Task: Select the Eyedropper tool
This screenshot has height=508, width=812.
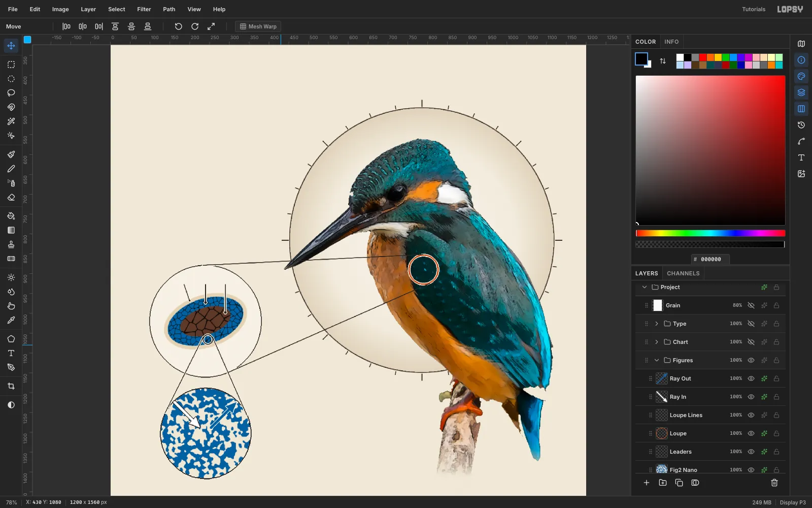Action: (x=11, y=320)
